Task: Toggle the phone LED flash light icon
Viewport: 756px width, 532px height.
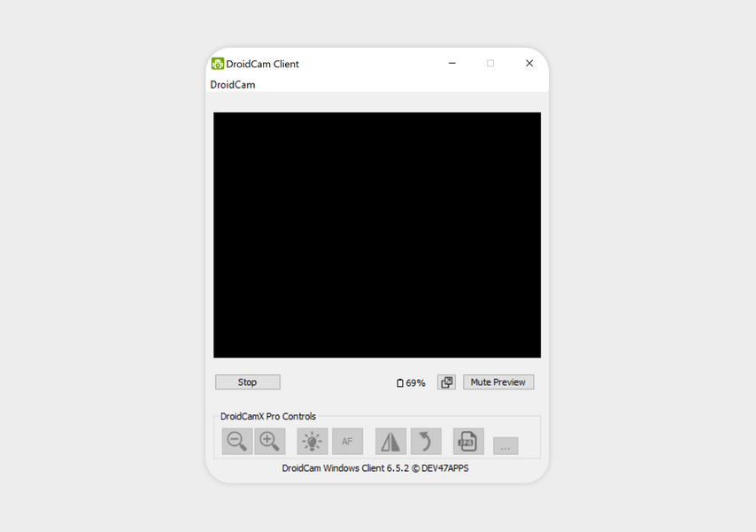Action: coord(312,441)
